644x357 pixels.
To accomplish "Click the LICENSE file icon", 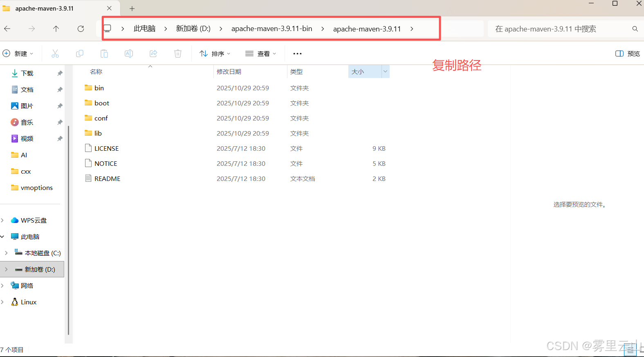I will coord(88,148).
